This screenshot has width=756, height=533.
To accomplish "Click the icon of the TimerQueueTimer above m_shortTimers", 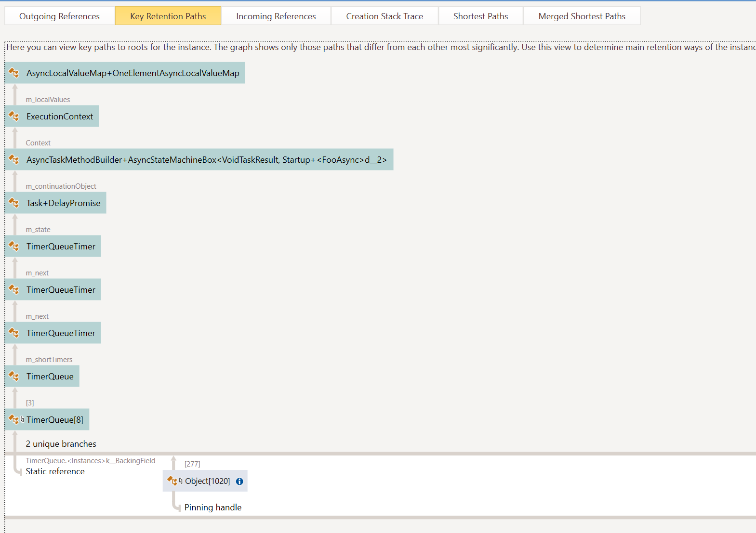I will pyautogui.click(x=14, y=333).
